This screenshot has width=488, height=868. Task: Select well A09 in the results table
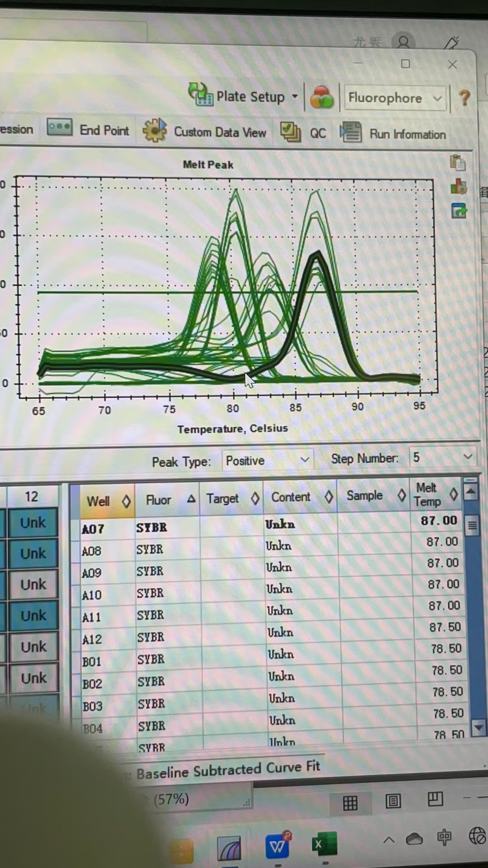pyautogui.click(x=92, y=573)
